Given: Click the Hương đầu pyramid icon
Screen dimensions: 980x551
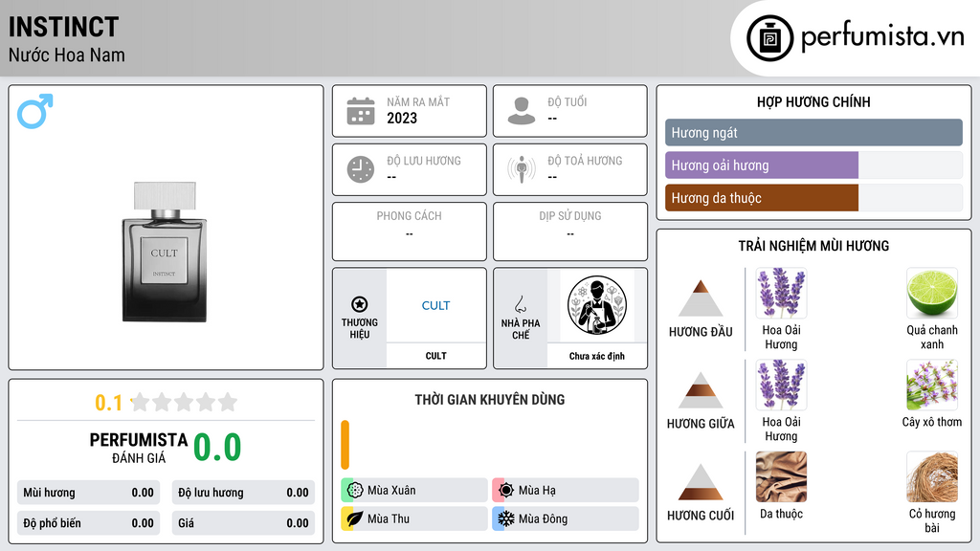Looking at the screenshot, I should pyautogui.click(x=701, y=298).
